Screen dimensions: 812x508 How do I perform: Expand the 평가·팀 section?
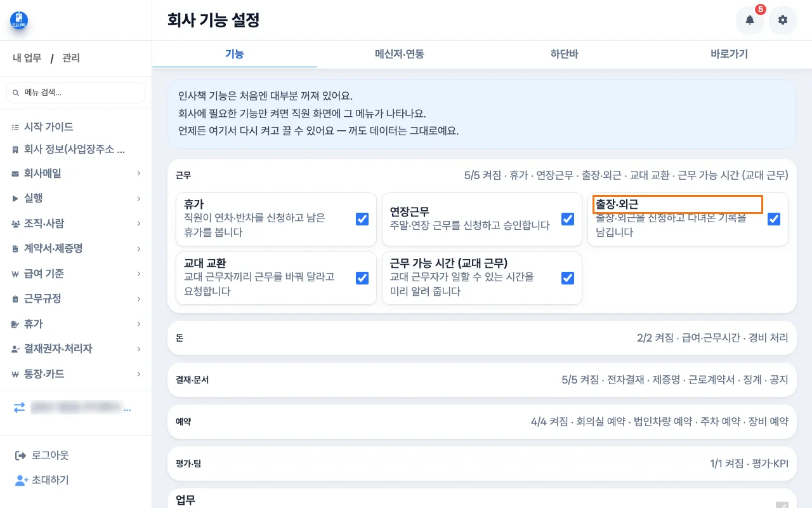[481, 463]
